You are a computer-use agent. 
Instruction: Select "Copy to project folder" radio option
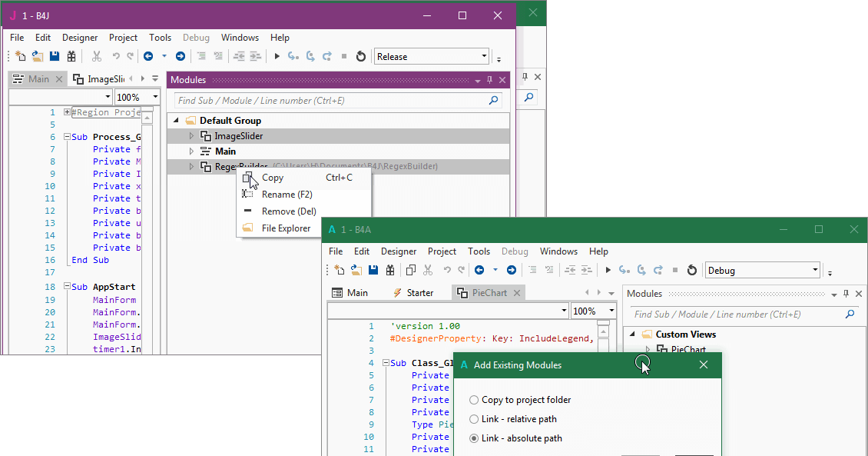pos(474,400)
